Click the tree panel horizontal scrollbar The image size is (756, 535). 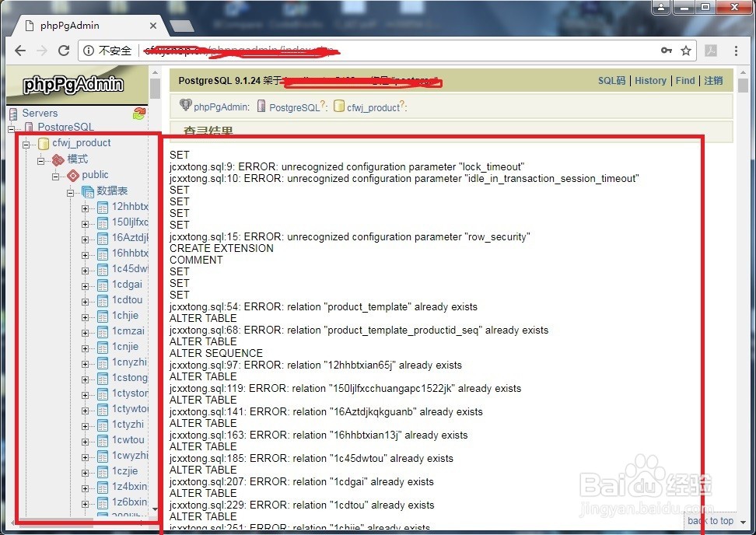[55, 523]
